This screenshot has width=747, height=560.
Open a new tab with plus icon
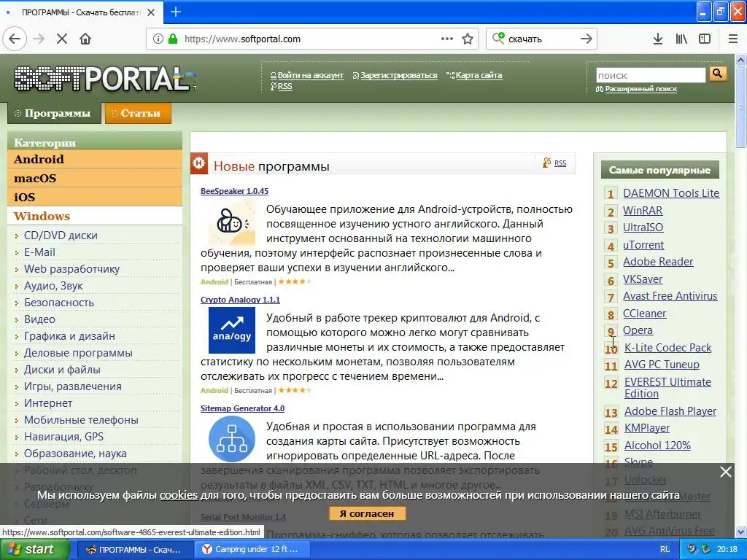pos(175,12)
